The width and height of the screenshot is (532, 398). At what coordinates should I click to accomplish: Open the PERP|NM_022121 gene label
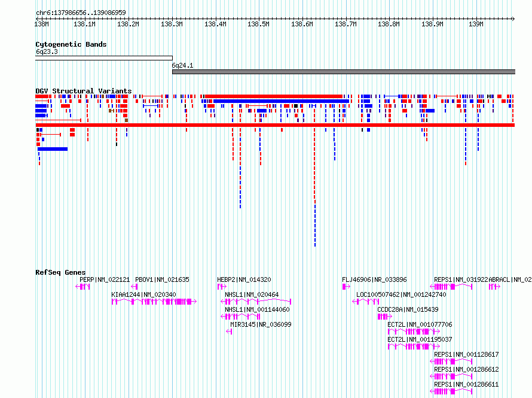coord(105,280)
